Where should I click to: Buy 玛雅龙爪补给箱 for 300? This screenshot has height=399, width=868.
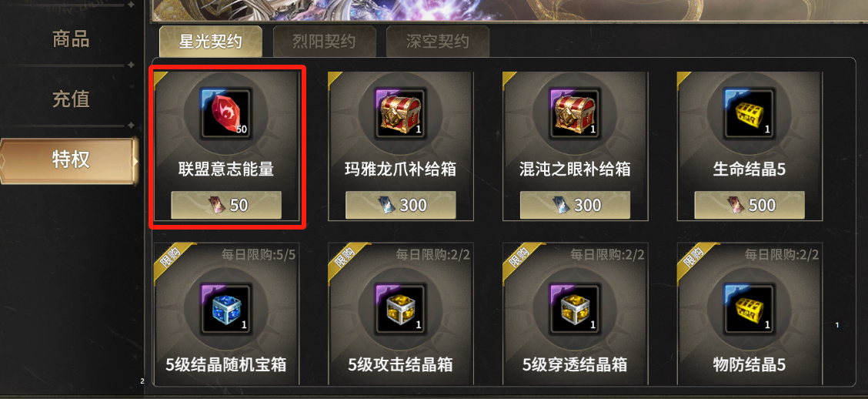(401, 205)
